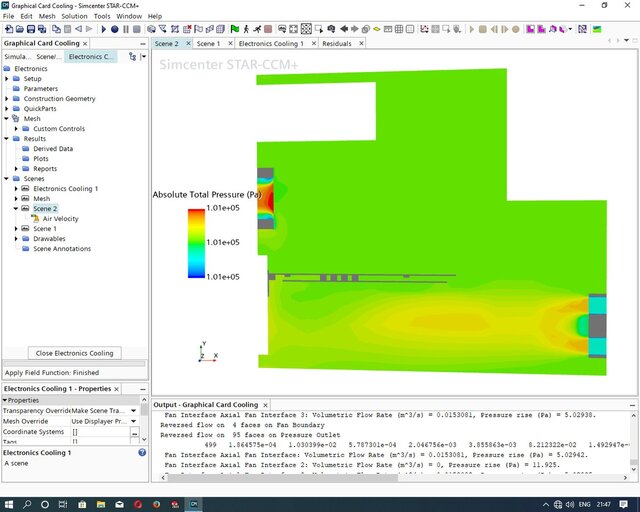Collapse the Results folder
640x512 pixels.
7,138
